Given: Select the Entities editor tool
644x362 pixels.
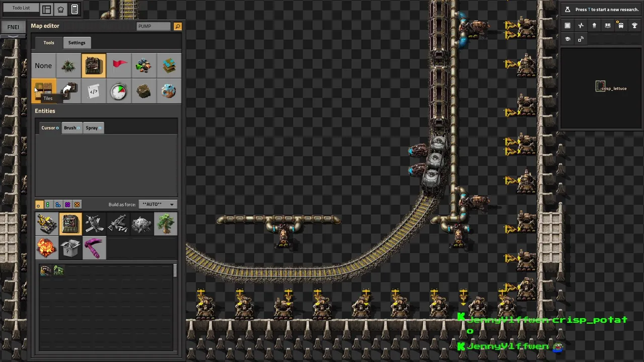Looking at the screenshot, I should pos(94,66).
